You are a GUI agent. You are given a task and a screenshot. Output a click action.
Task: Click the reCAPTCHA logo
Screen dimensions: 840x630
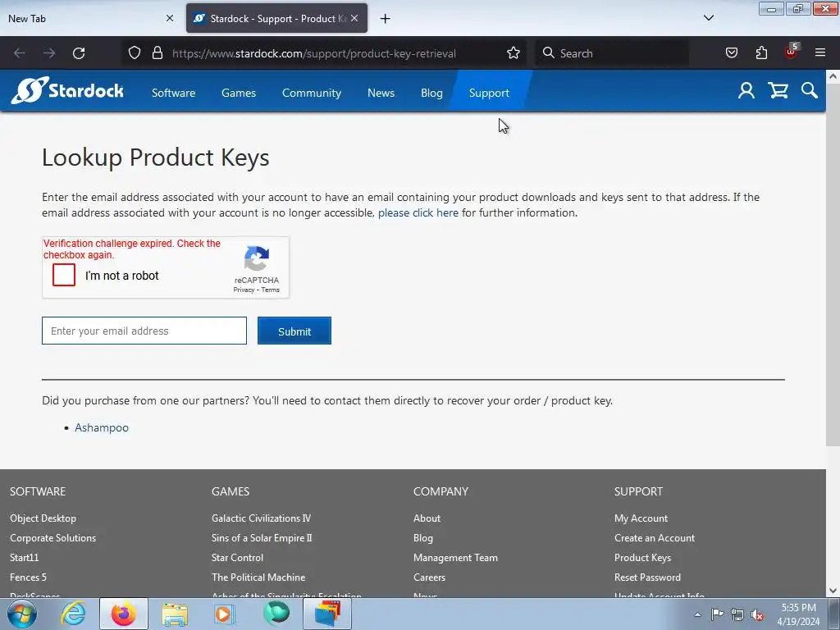point(257,258)
